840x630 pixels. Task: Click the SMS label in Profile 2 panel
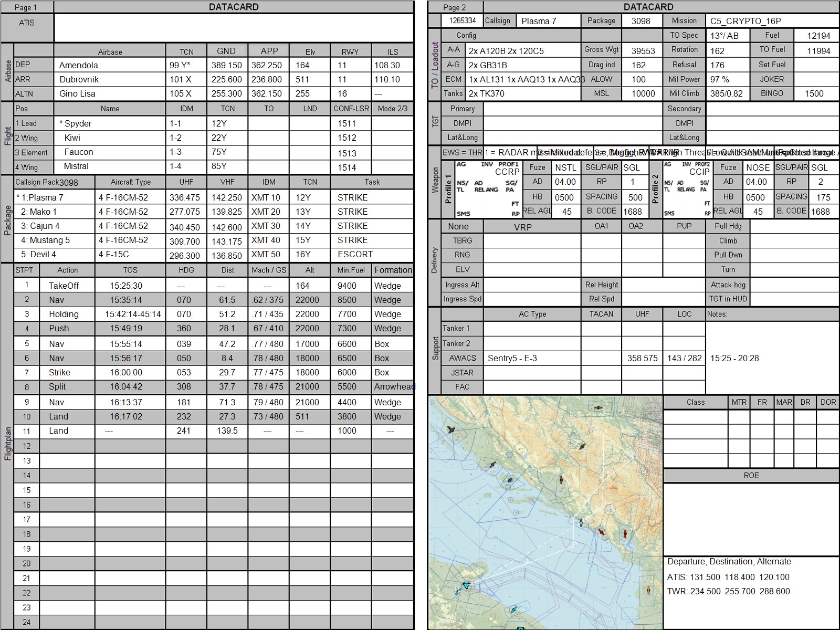pos(669,213)
